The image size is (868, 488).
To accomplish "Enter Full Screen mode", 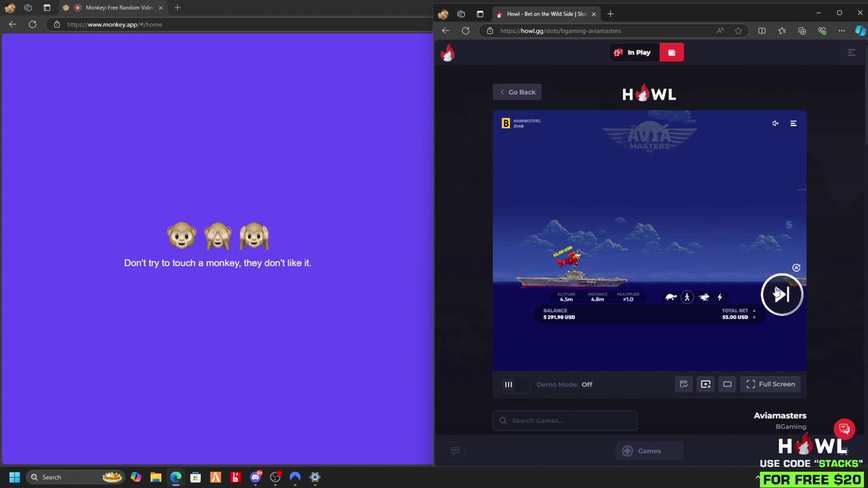I will click(770, 384).
